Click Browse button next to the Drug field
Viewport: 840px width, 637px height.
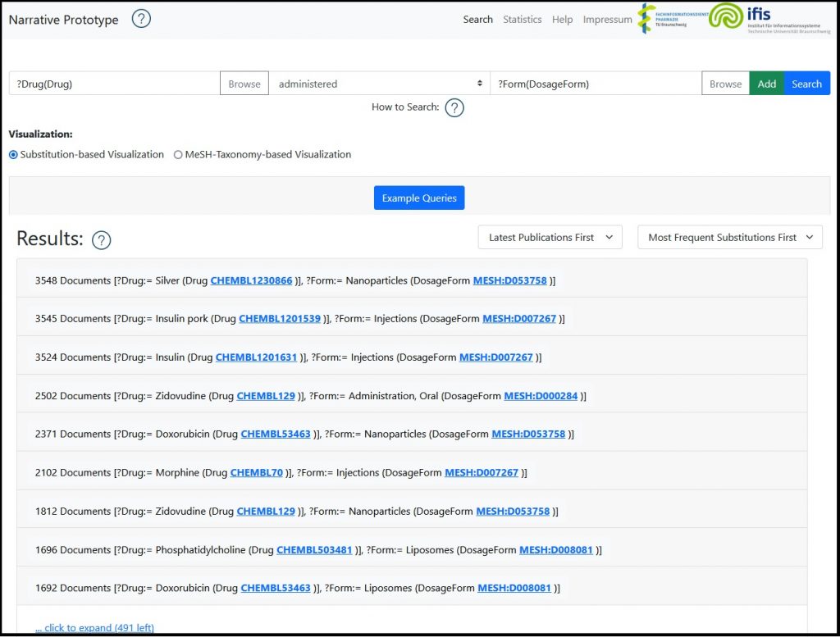[x=244, y=84]
